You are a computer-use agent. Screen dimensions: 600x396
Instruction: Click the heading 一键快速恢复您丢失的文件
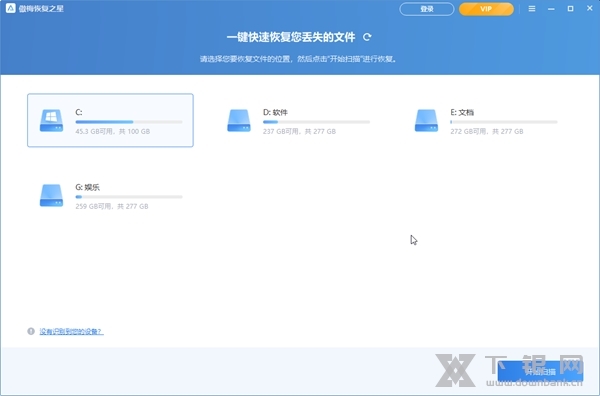click(291, 37)
